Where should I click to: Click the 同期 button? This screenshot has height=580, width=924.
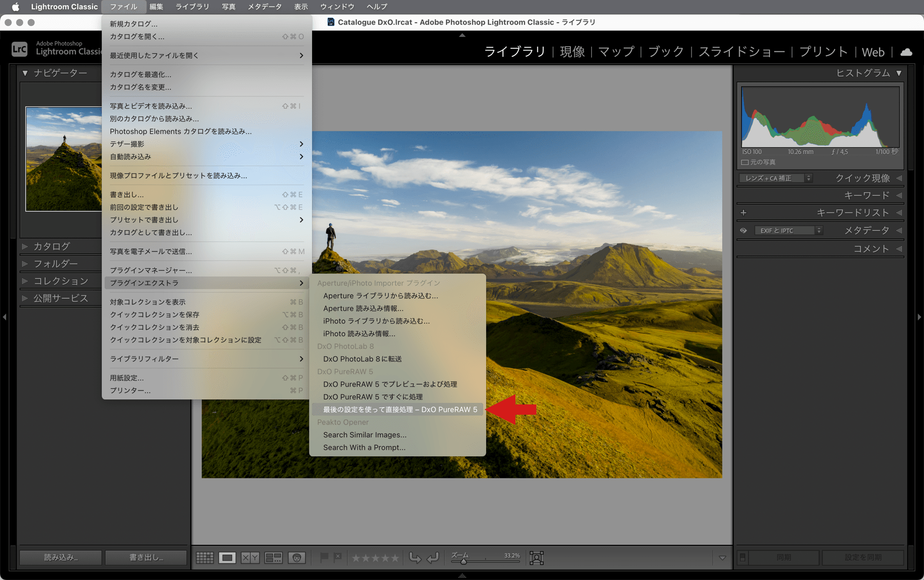click(784, 557)
